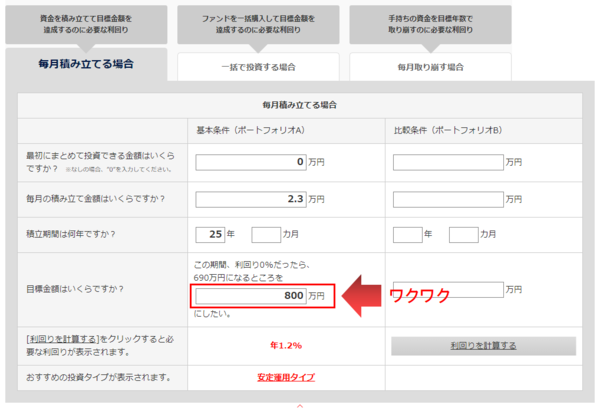Image resolution: width=600 pixels, height=408 pixels.
Task: Click the 毎月の積み立て金額はいくらですか？ label
Action: tap(96, 199)
